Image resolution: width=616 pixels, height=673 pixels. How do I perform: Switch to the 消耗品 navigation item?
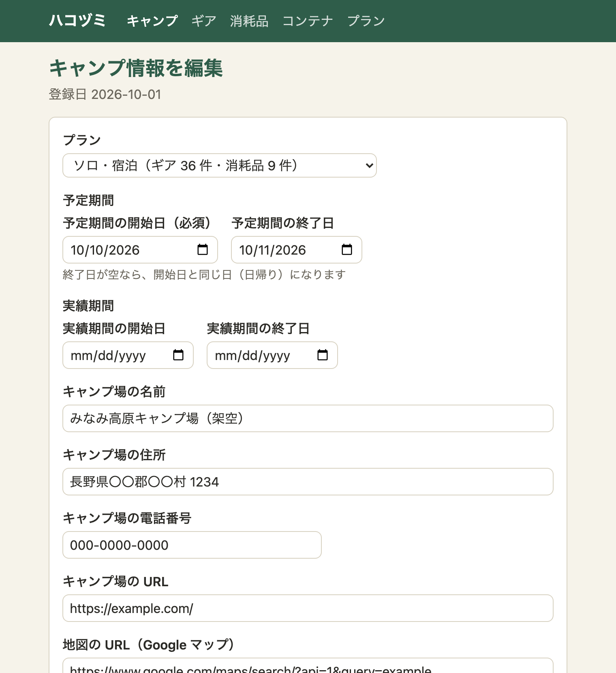pos(249,21)
